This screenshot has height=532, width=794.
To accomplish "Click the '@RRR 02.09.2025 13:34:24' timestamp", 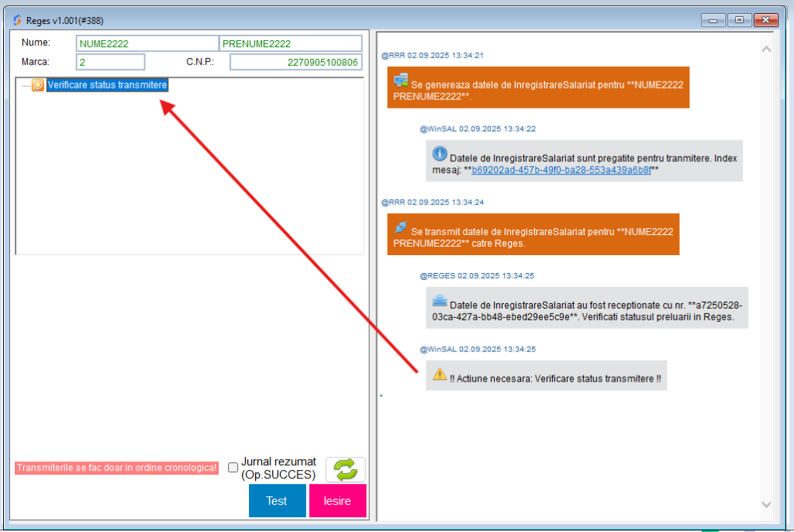I will [433, 202].
